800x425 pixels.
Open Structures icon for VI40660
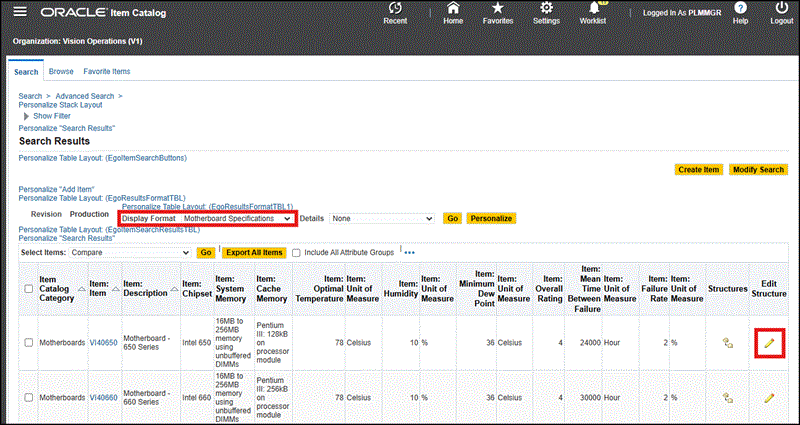728,397
